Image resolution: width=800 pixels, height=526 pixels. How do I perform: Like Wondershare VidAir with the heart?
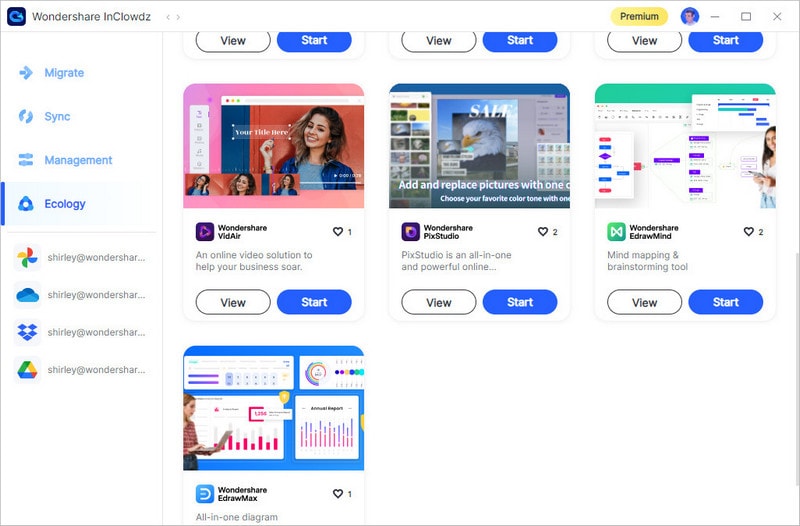pyautogui.click(x=338, y=232)
